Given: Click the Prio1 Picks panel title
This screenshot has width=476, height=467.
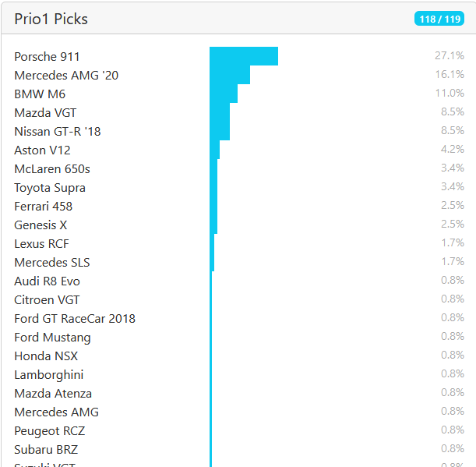Looking at the screenshot, I should point(51,19).
